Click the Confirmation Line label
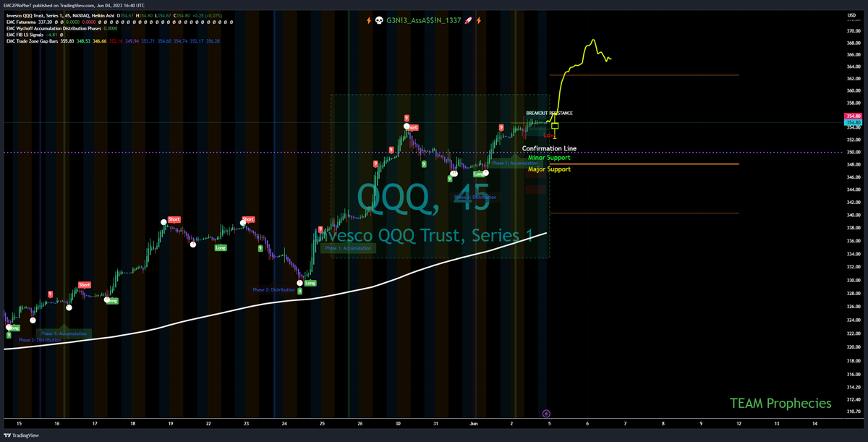The height and width of the screenshot is (442, 868). pyautogui.click(x=549, y=148)
